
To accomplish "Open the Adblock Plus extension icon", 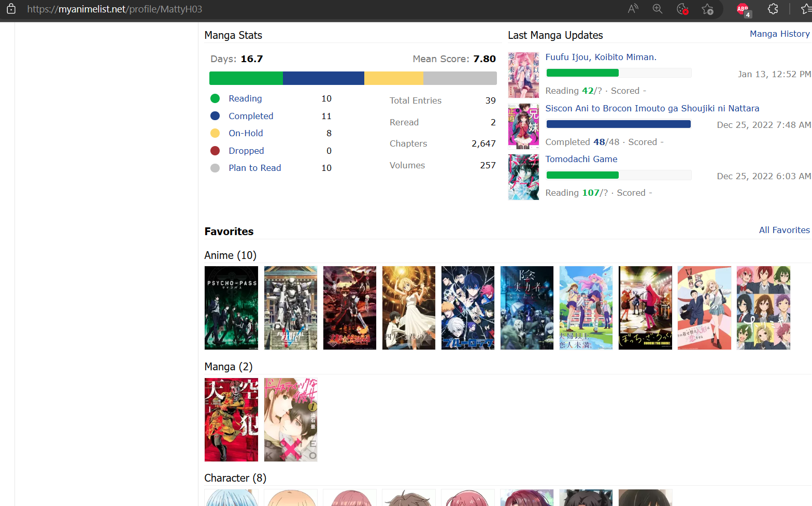I will point(743,9).
